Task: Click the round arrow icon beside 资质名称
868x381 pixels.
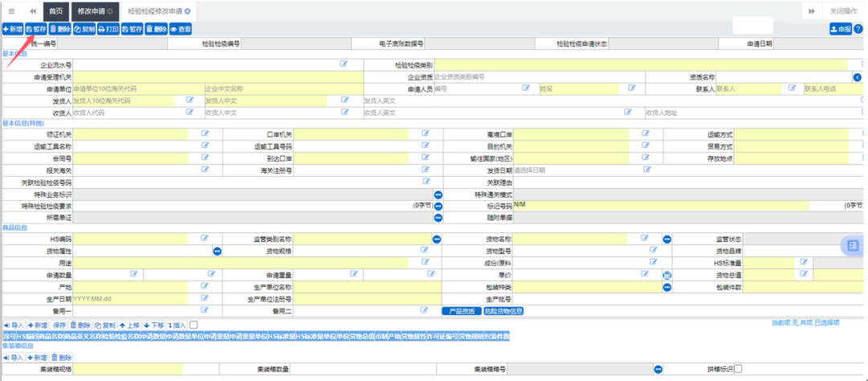Action: (858, 77)
